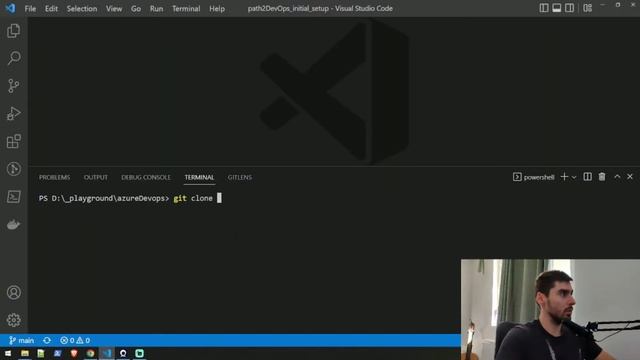
Task: Open the Search view in activity bar
Action: [13, 58]
